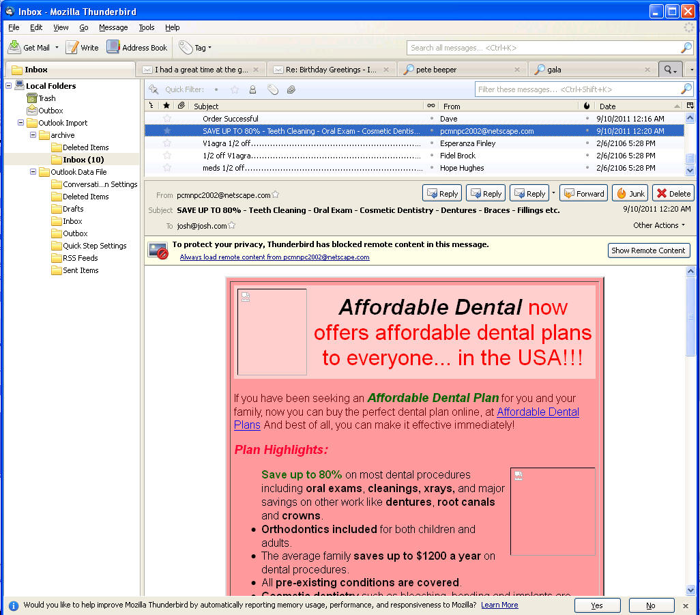This screenshot has height=615, width=700.
Task: Open the Message menu
Action: [113, 27]
